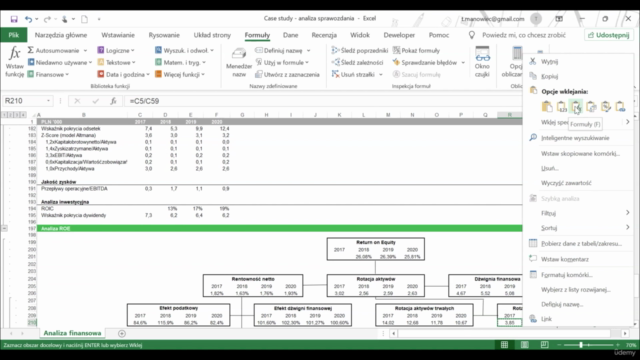Open Niedawno używane dropdown
This screenshot has width=640, height=360.
[x=60, y=62]
